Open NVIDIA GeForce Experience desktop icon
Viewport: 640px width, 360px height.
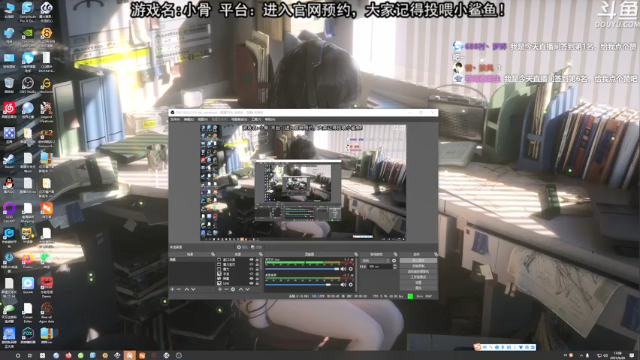pos(28,34)
